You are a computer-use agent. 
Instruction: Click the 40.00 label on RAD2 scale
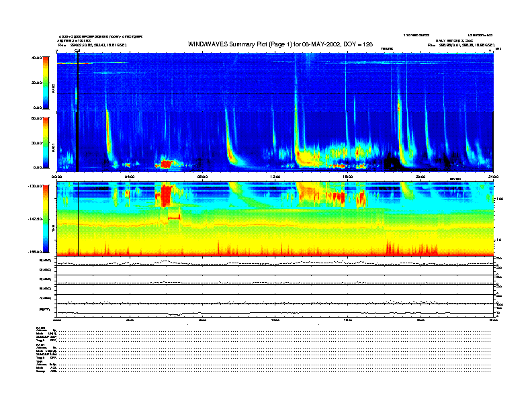click(x=36, y=58)
